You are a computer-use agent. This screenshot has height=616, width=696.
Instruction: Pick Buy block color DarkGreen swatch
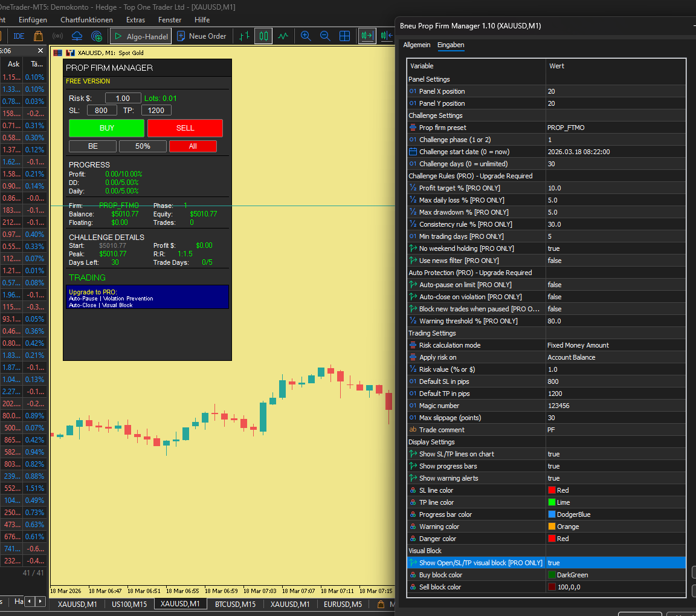tap(552, 575)
